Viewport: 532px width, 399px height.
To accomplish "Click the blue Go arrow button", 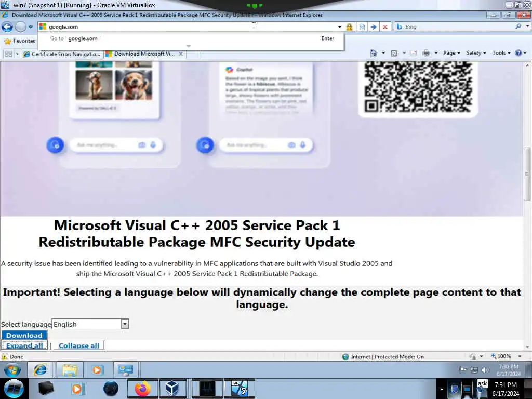I will 374,27.
